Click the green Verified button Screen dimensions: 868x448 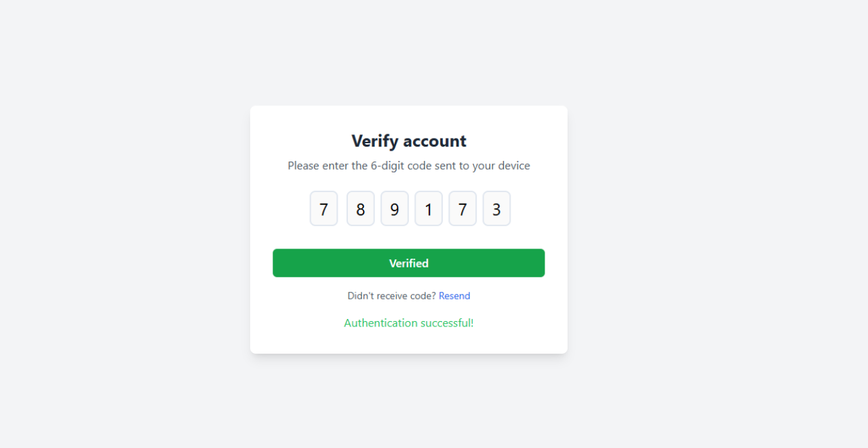(x=409, y=263)
